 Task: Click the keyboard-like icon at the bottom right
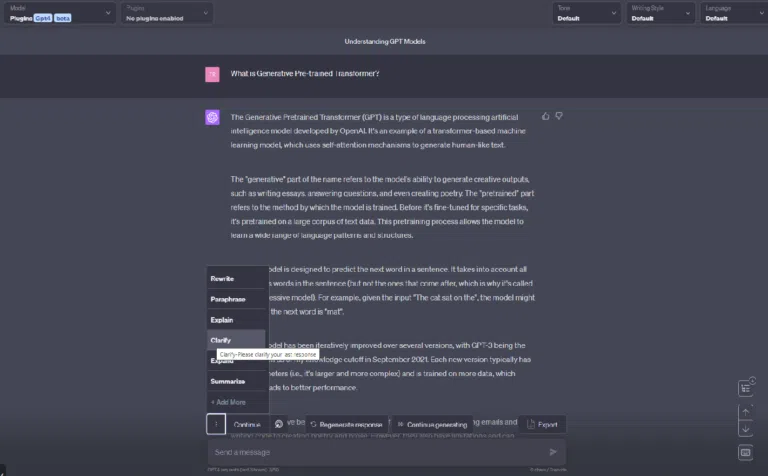pyautogui.click(x=745, y=452)
